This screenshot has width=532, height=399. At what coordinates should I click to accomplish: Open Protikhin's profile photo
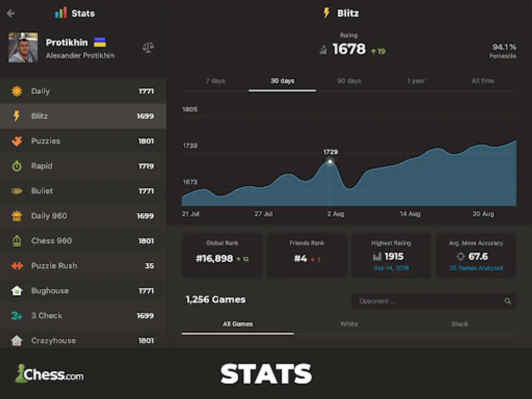pos(23,47)
